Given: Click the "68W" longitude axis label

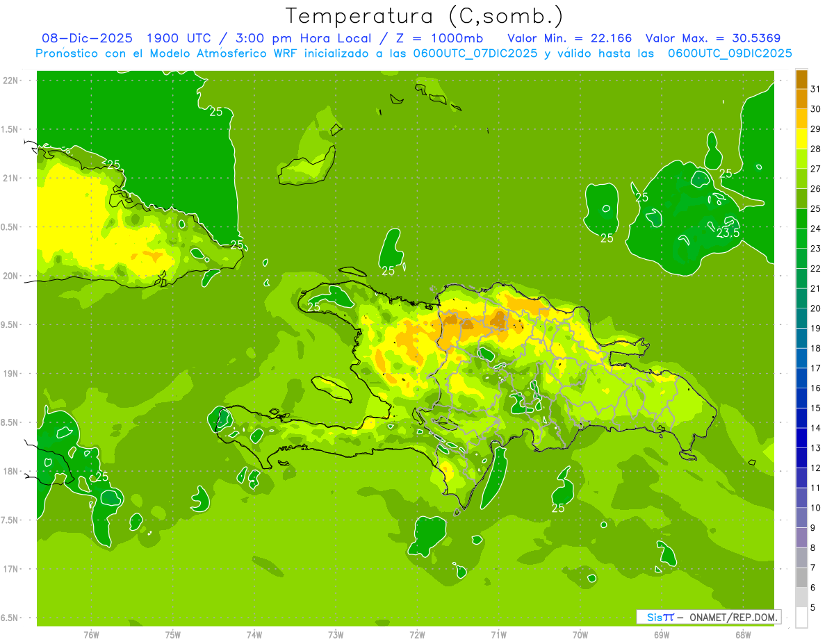Looking at the screenshot, I should click(743, 635).
